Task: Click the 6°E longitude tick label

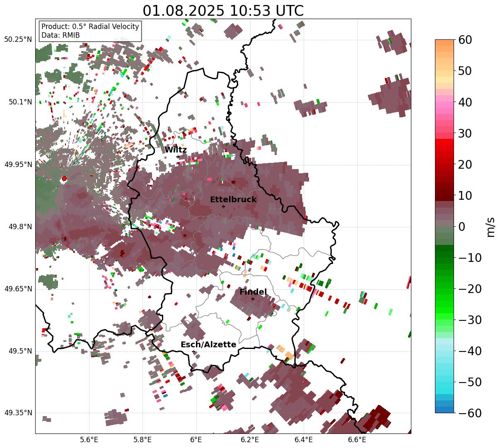Action: click(196, 440)
